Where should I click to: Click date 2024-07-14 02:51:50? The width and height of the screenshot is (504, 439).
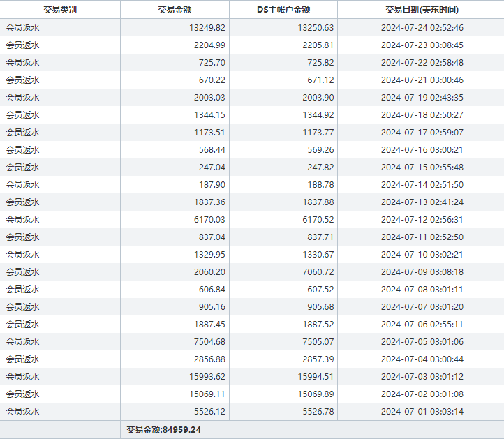422,185
